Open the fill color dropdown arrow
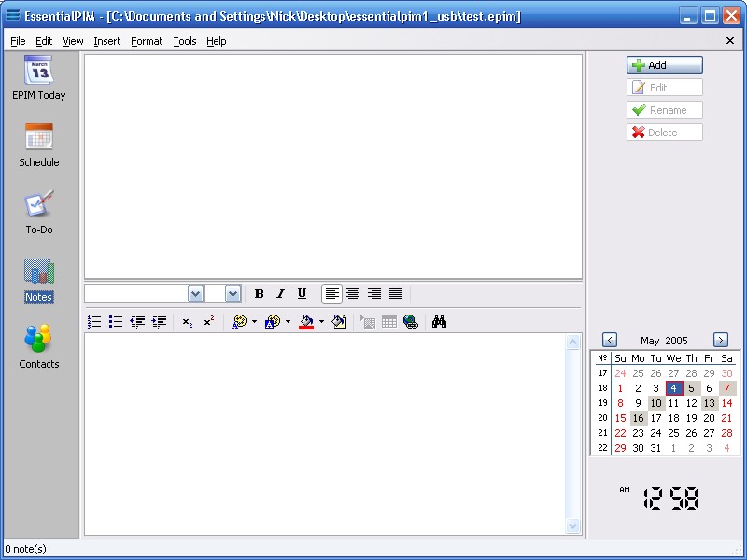Image resolution: width=747 pixels, height=560 pixels. point(321,322)
